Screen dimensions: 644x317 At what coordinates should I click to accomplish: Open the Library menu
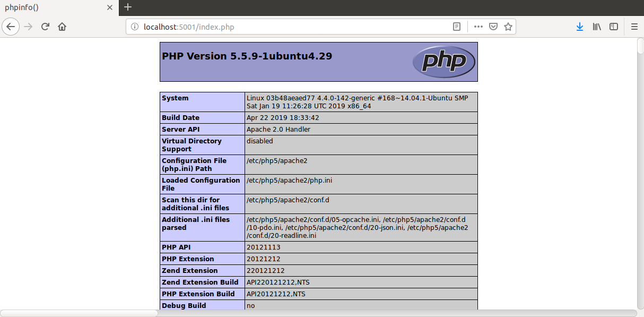point(597,27)
